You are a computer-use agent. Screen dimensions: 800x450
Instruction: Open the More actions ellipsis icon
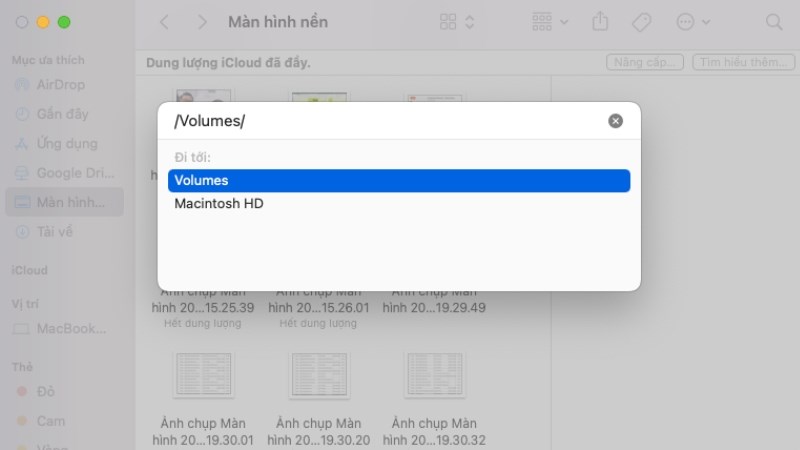coord(685,22)
